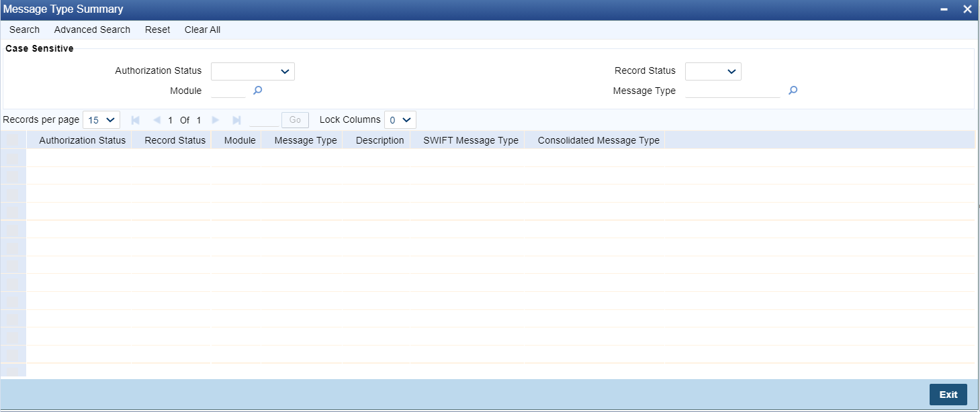The height and width of the screenshot is (412, 980).
Task: Close the Message Type Summary window
Action: (x=967, y=9)
